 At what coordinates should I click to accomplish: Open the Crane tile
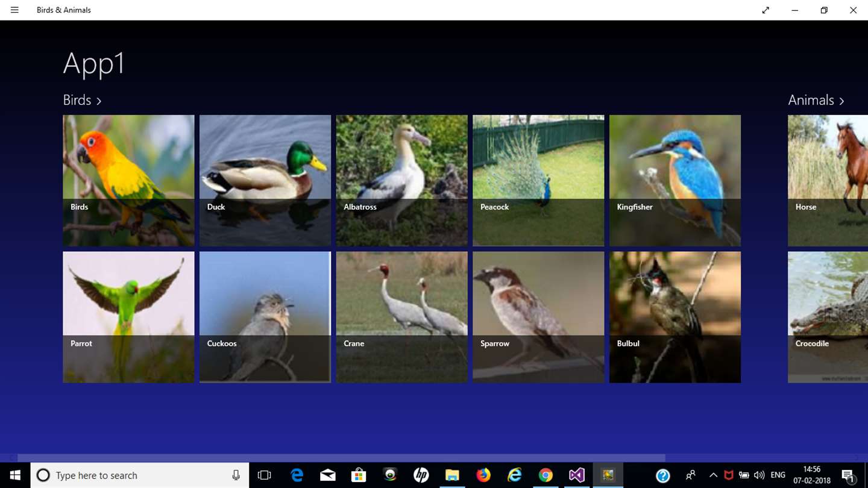point(402,317)
